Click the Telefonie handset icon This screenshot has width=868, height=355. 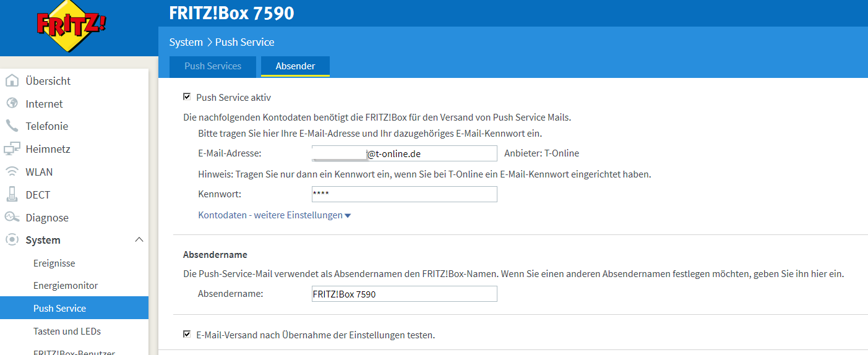click(x=12, y=126)
